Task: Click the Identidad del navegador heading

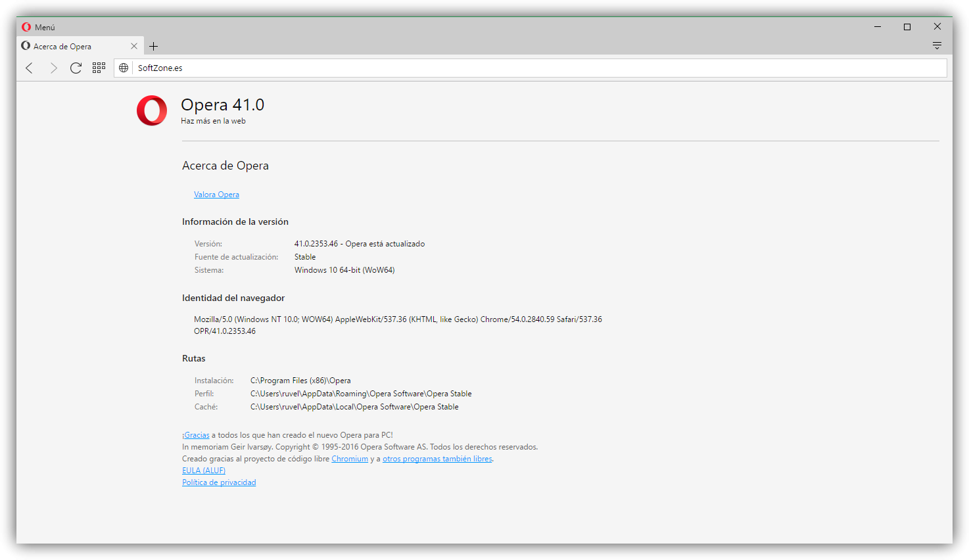Action: [233, 298]
